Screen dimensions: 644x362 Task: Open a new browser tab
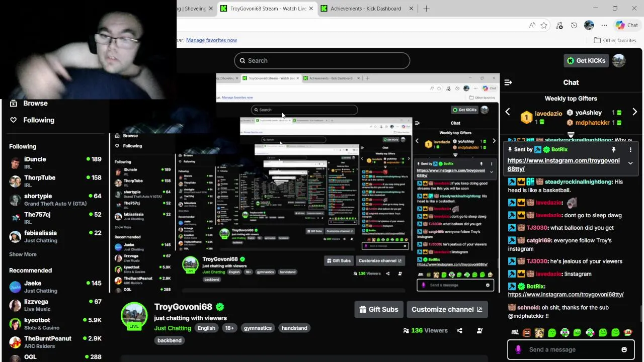[x=426, y=9]
